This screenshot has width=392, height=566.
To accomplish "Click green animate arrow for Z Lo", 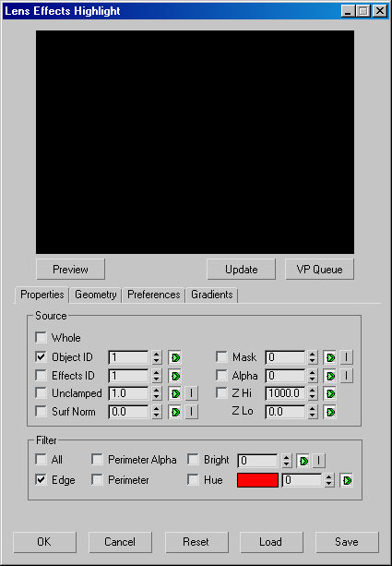I will [x=329, y=412].
